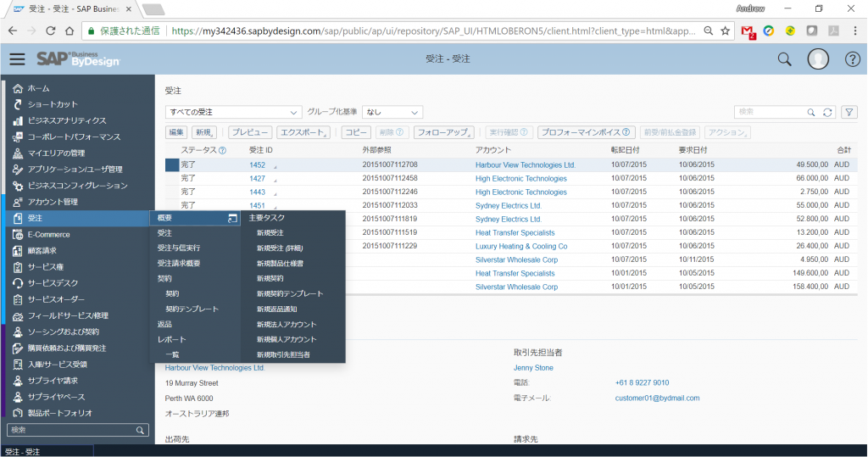The height and width of the screenshot is (457, 868).
Task: Click the コピー button
Action: click(x=356, y=132)
